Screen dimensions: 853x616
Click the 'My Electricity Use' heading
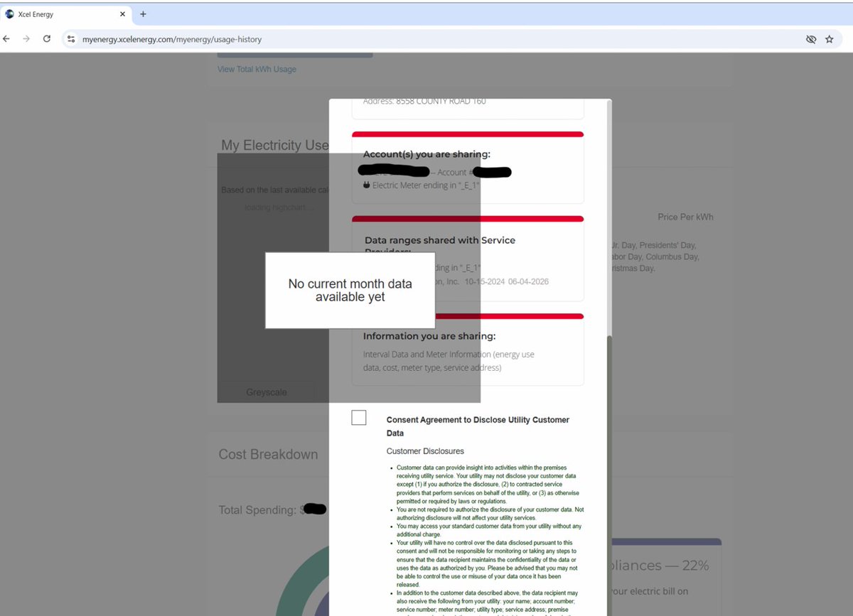275,145
